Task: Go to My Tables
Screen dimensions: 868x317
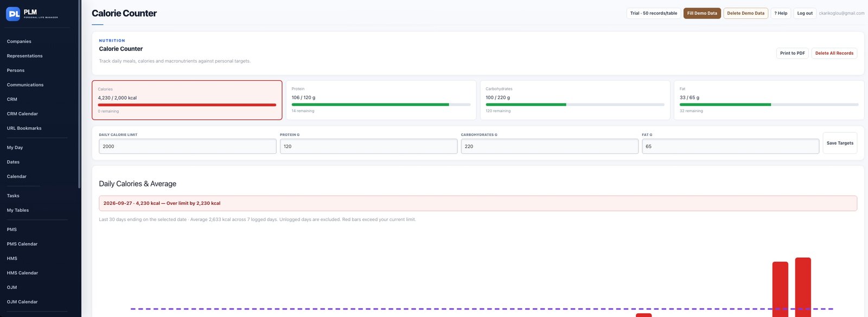Action: (x=18, y=210)
